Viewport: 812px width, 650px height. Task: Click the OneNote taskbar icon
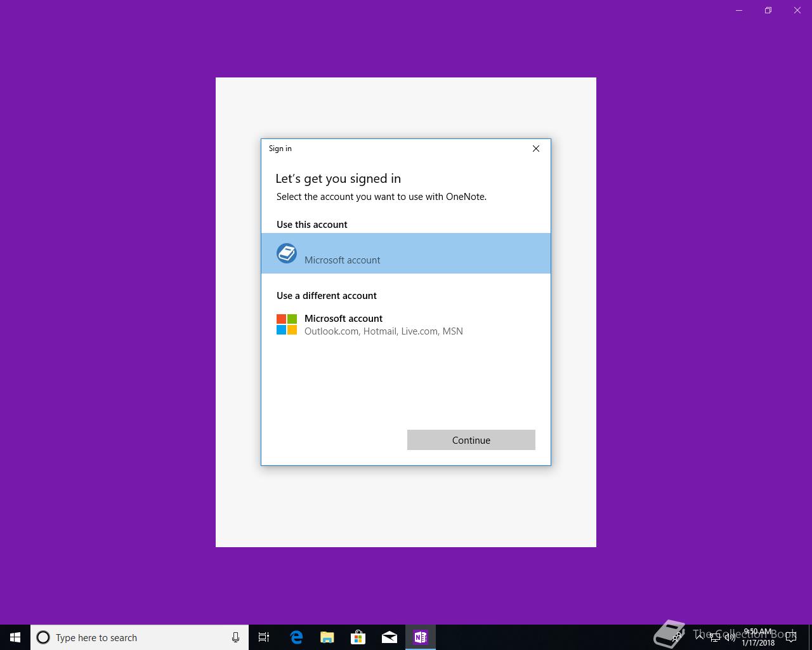tap(421, 637)
